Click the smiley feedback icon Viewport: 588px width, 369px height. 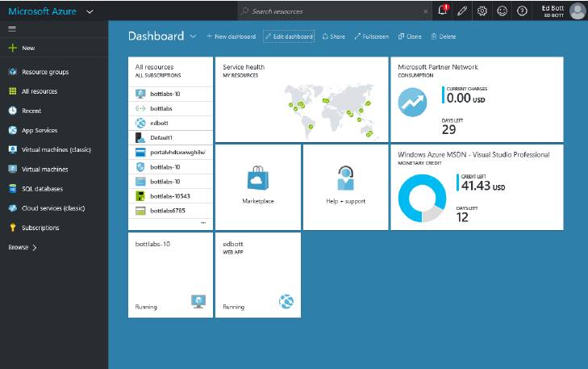(x=503, y=11)
